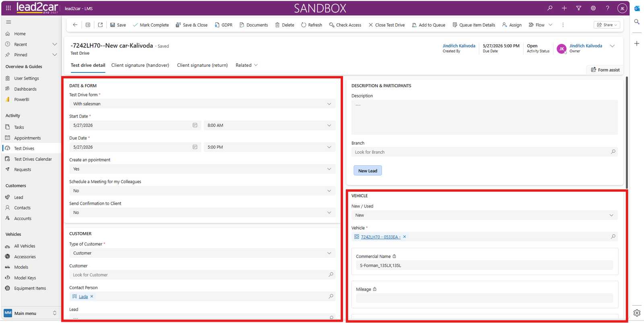The image size is (644, 323).
Task: Open the Main menu area switcher
Action: pos(30,313)
